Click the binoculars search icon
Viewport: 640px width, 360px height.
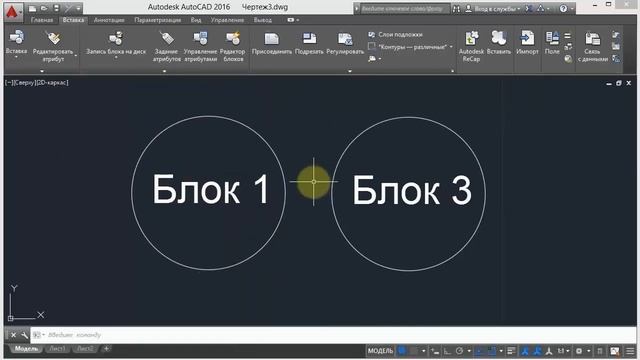coord(456,9)
